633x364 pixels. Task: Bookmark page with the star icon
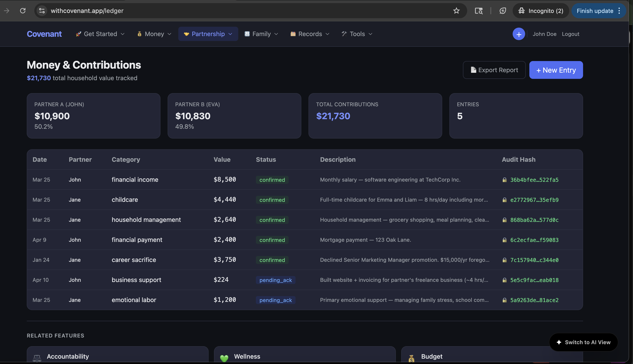[456, 11]
